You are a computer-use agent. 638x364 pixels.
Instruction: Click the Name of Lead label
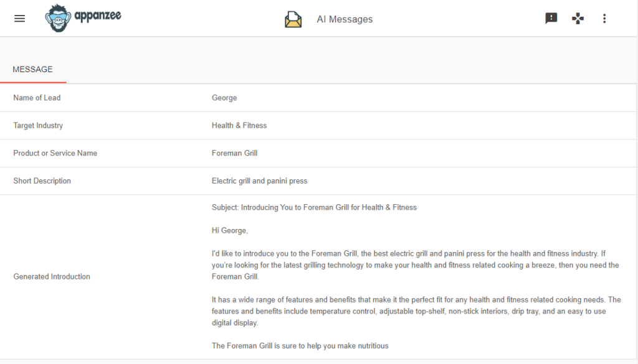point(37,98)
